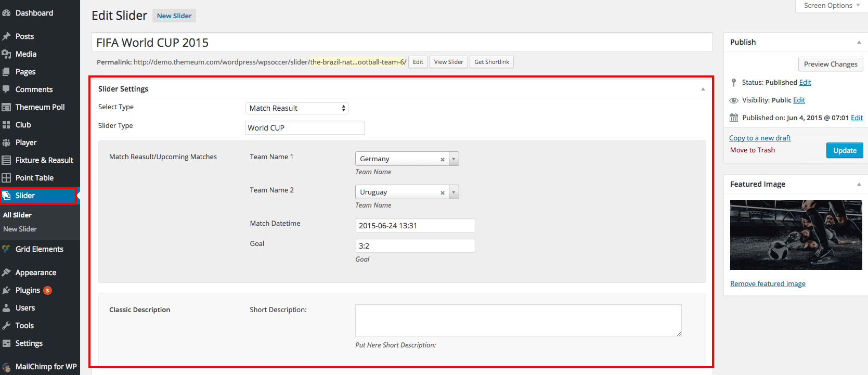The image size is (868, 375).
Task: Open the Point Table grid icon
Action: 6,178
